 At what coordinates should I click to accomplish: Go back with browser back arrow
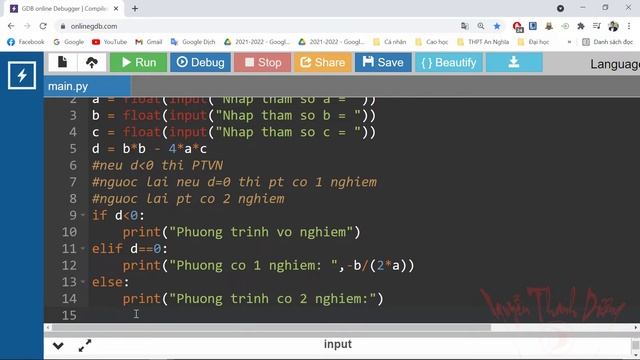click(11, 26)
